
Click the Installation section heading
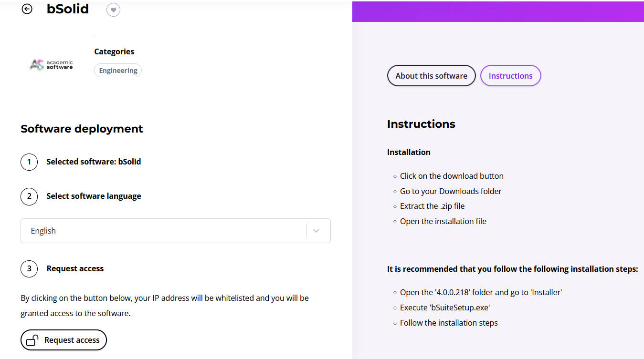[x=409, y=152]
